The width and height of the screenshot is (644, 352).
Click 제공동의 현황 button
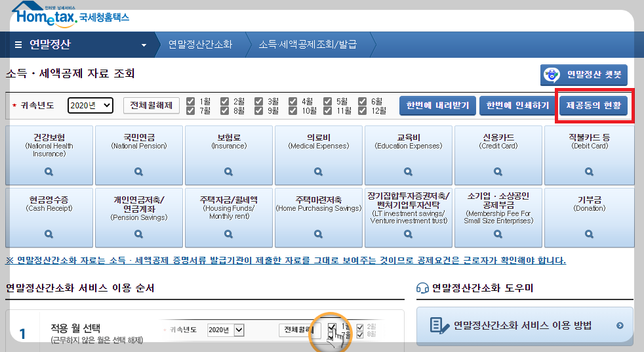594,106
